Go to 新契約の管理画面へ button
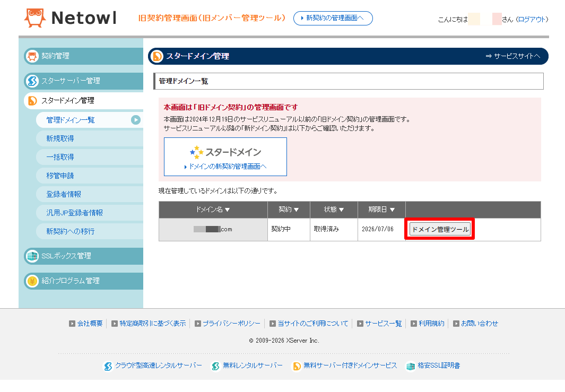565x392 pixels. pyautogui.click(x=333, y=18)
